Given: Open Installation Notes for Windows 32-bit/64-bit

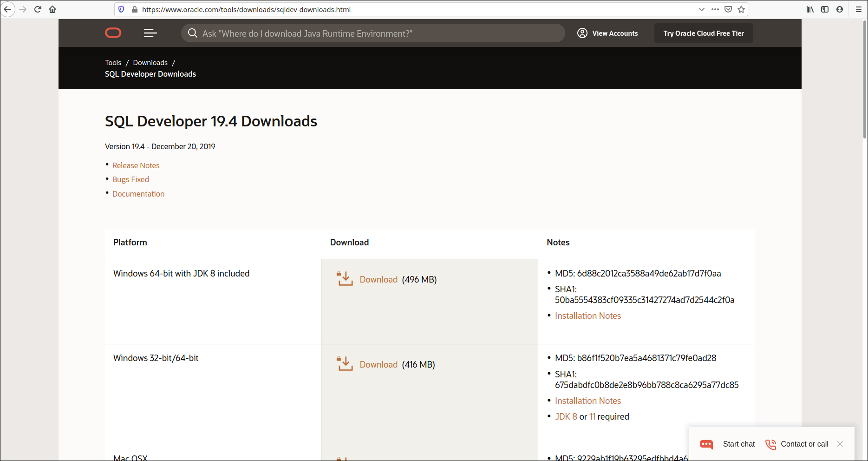Looking at the screenshot, I should (588, 401).
